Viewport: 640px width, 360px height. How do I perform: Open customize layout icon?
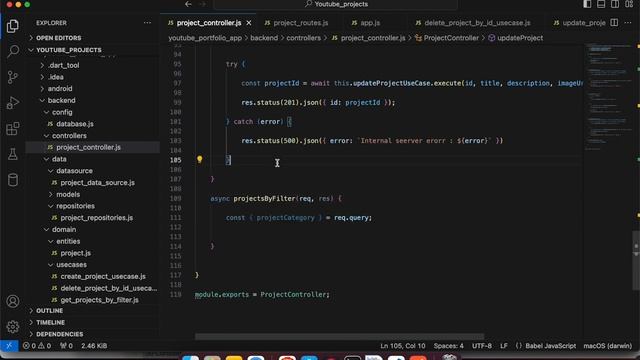(629, 4)
